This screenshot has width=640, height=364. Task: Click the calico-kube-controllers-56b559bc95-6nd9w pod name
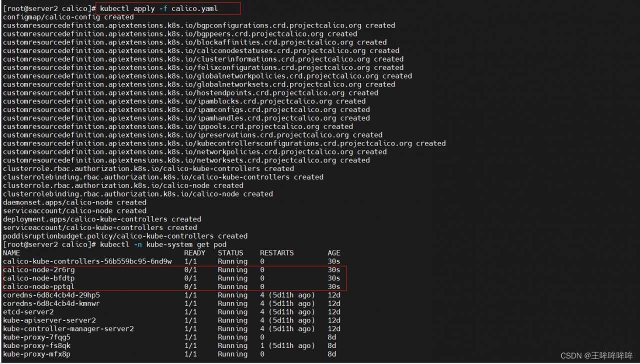click(87, 261)
